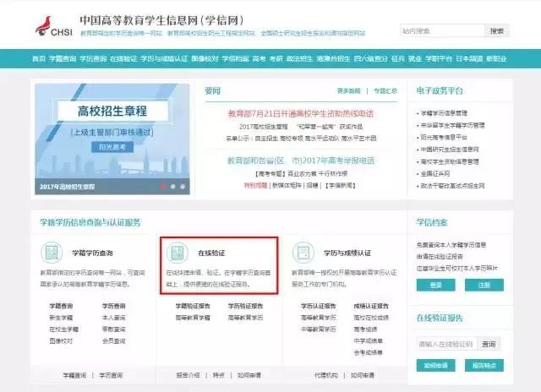Open 学信档案 in the navigation bar
Screen dimensions: 541x392
(235, 58)
